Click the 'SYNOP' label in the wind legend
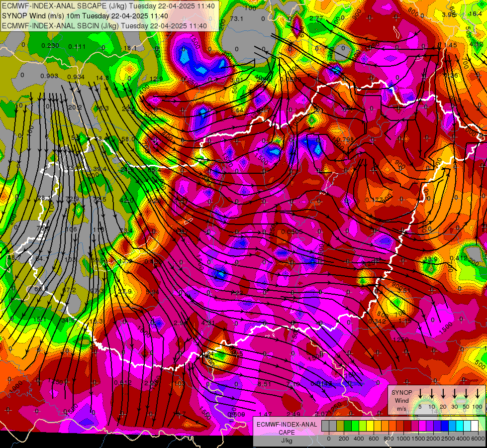 401,393
